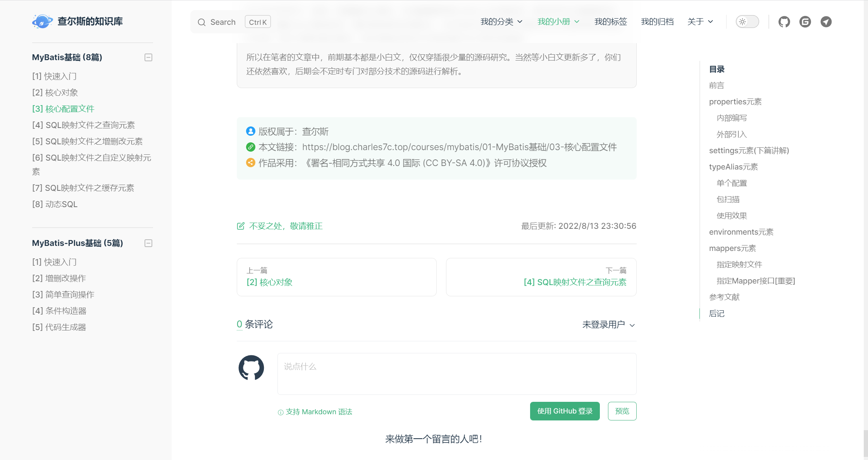Collapse the MyBatis基础 (8篇) sidebar group
Screen dimensions: 868x460
coord(148,57)
